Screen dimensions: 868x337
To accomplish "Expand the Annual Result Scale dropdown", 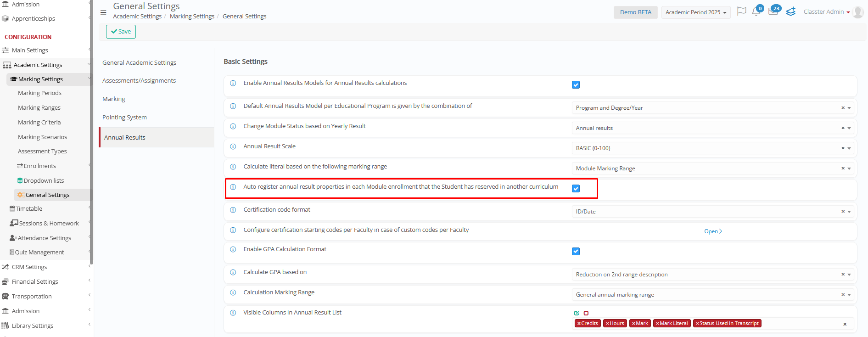I will pos(849,148).
